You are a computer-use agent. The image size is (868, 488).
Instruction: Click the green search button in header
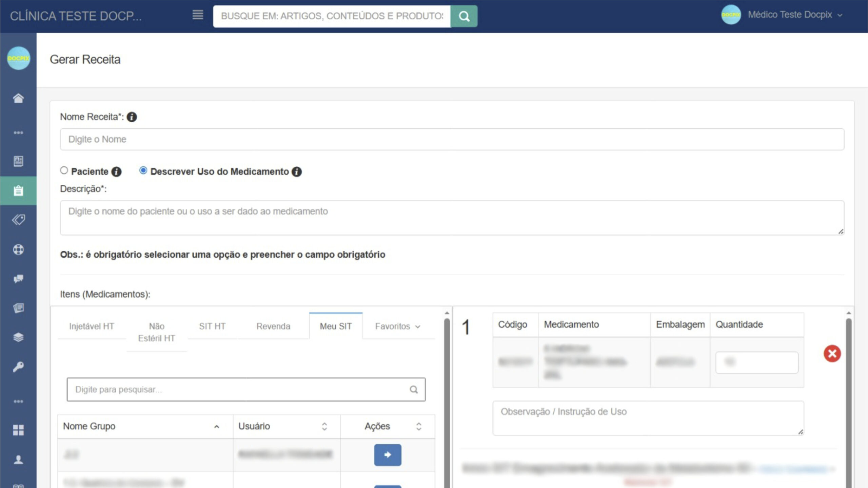pos(464,16)
